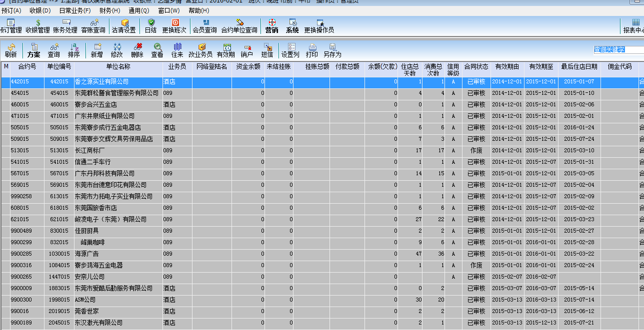Click 改业务员 to change salesperson
Screen dimensions: 644x330
200,50
